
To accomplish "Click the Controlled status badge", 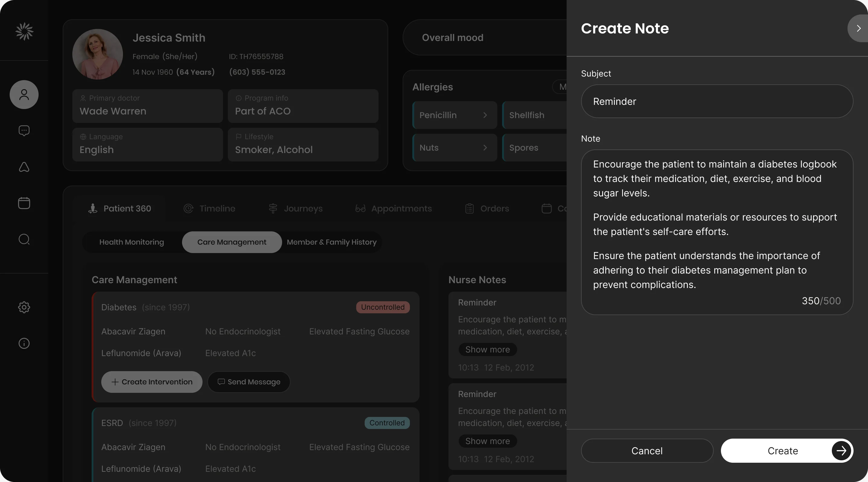I will 387,423.
